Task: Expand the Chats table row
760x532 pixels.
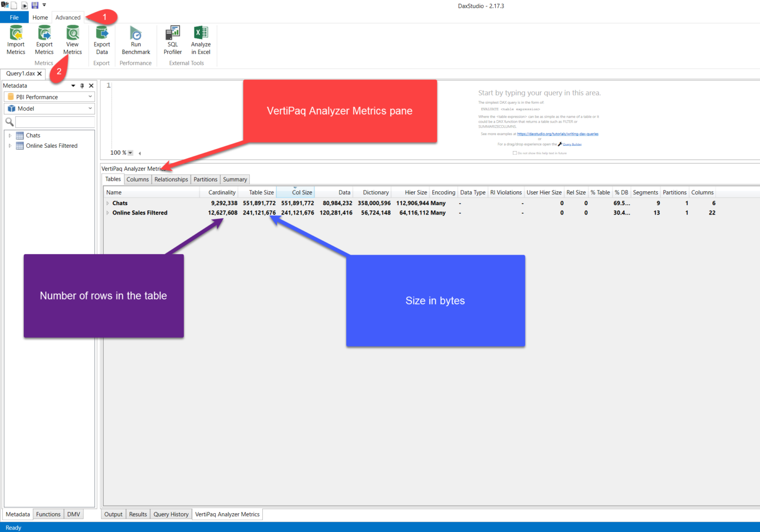Action: click(107, 203)
